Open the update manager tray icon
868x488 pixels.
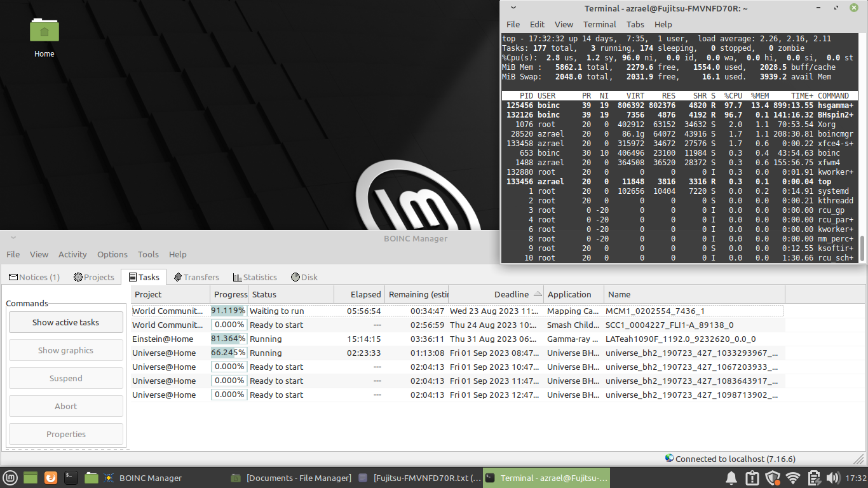coord(752,478)
